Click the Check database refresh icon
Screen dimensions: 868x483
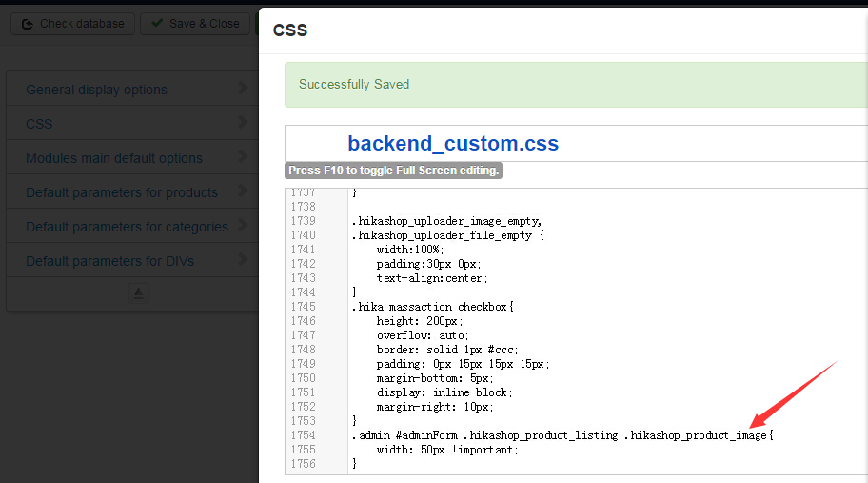28,24
